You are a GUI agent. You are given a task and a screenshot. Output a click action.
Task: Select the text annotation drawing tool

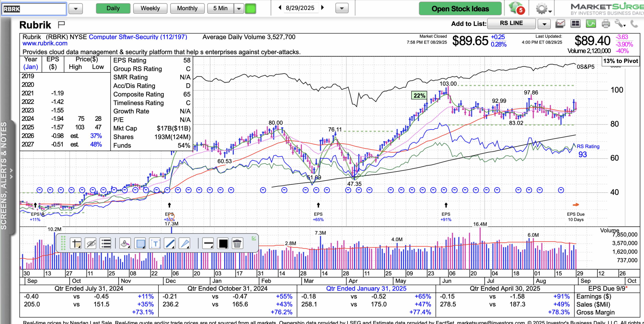coord(155,243)
